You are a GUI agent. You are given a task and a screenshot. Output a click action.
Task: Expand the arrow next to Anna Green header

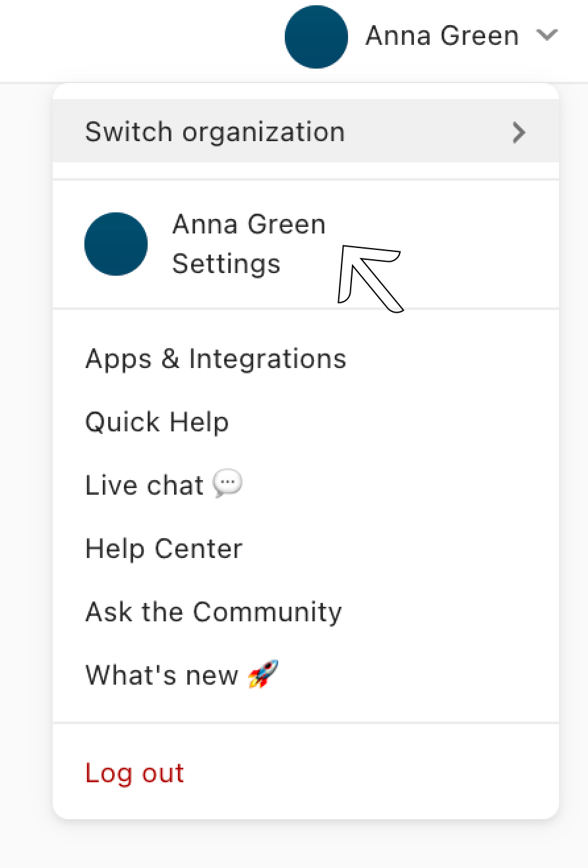[547, 36]
